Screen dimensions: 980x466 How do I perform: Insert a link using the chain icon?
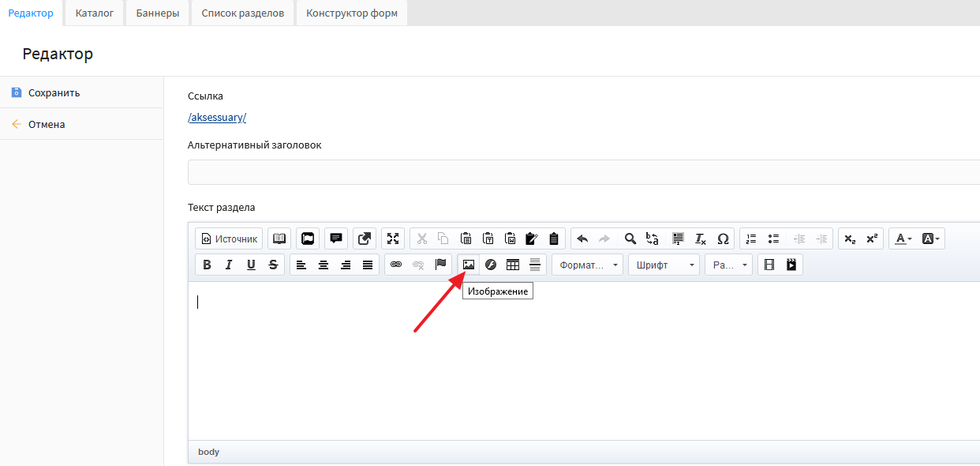click(x=396, y=265)
